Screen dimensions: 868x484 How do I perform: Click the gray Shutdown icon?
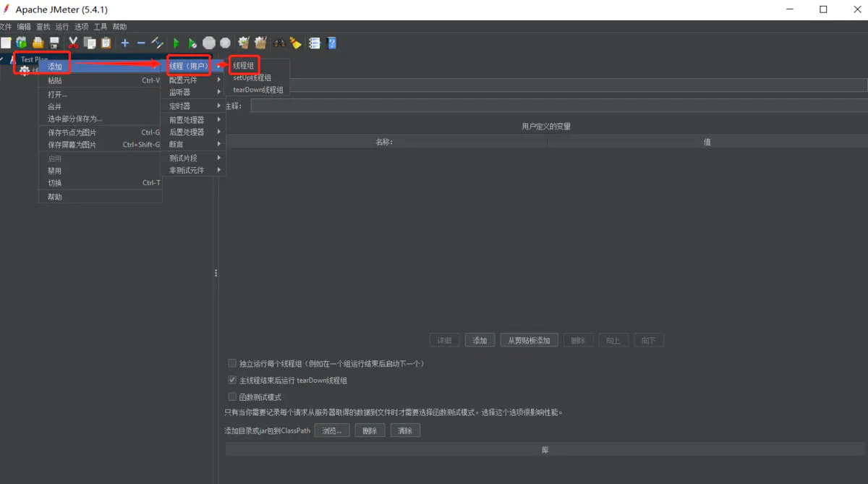pos(226,43)
